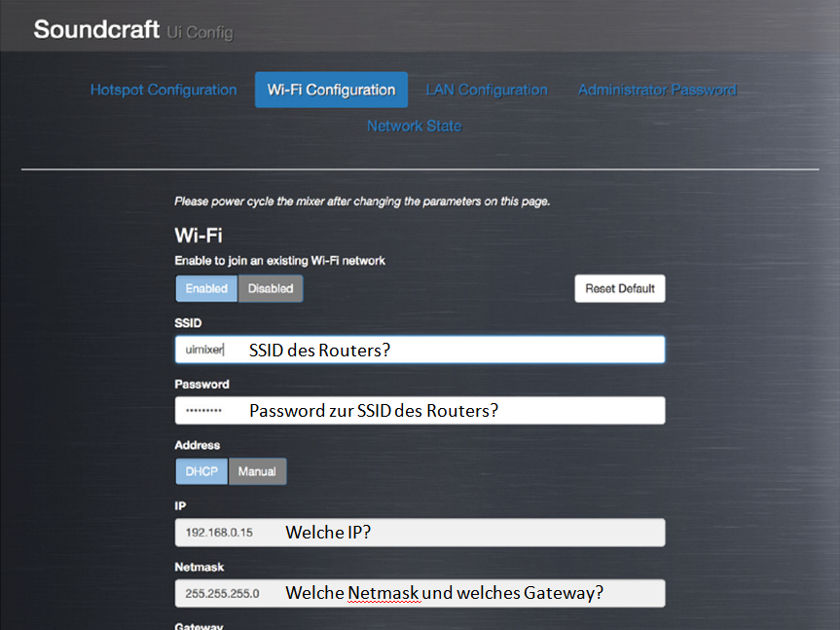Click the 'Ui Config' subtitle text
Image resolution: width=840 pixels, height=630 pixels.
tap(200, 33)
